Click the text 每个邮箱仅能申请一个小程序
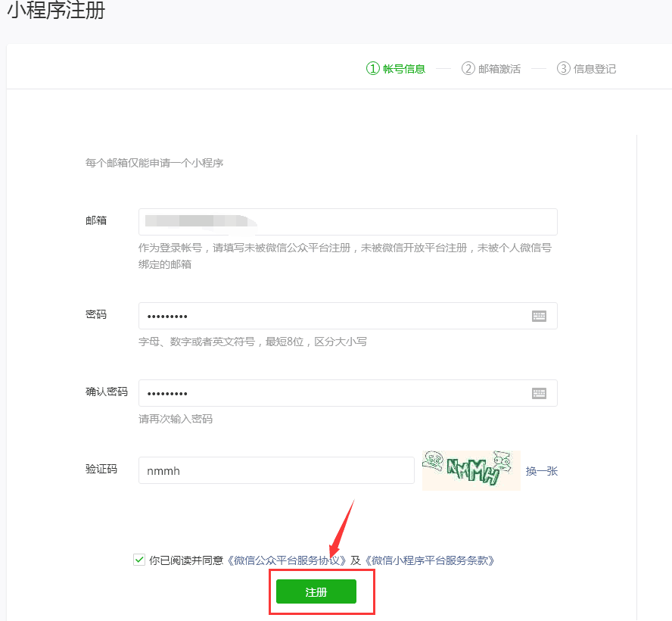Viewport: 672px width, 621px height. (154, 163)
